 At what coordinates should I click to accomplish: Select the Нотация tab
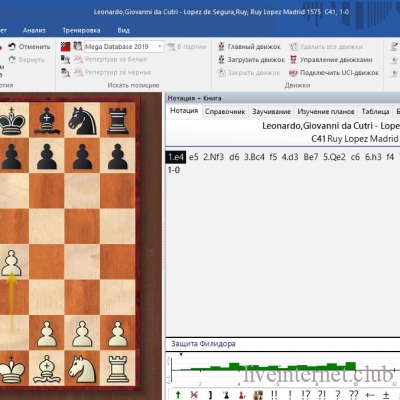[184, 111]
